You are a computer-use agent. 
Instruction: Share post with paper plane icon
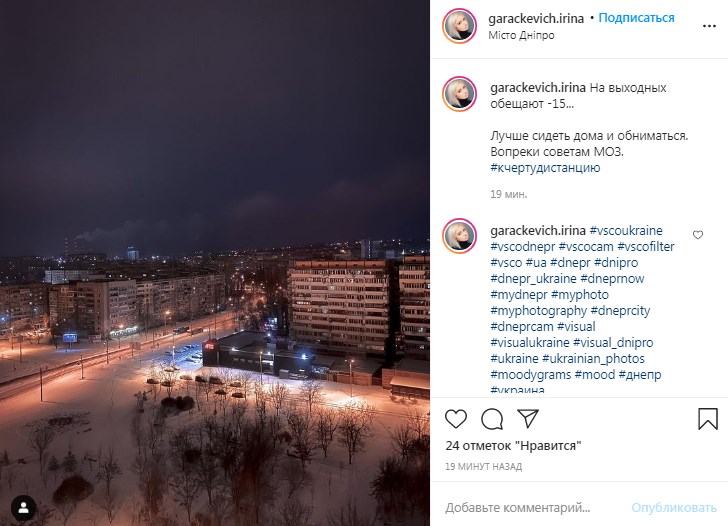[528, 418]
